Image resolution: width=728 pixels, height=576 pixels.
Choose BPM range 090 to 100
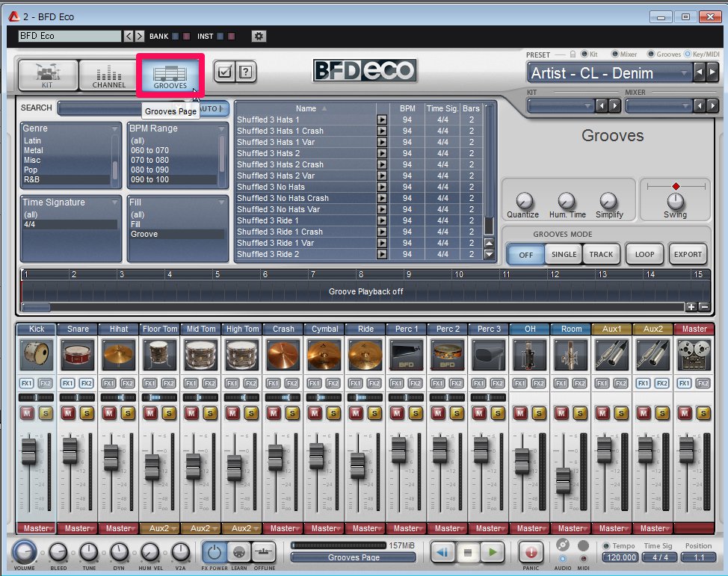(173, 179)
